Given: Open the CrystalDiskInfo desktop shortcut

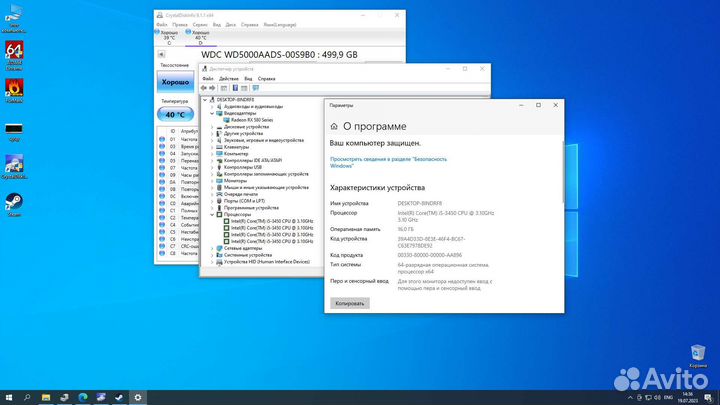Looking at the screenshot, I should tap(14, 167).
